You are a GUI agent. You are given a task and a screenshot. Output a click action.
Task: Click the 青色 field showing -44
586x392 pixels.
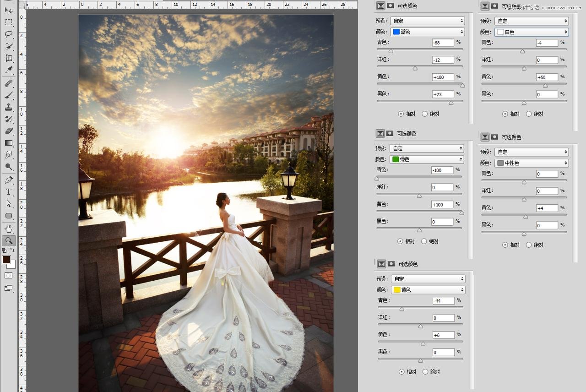444,301
